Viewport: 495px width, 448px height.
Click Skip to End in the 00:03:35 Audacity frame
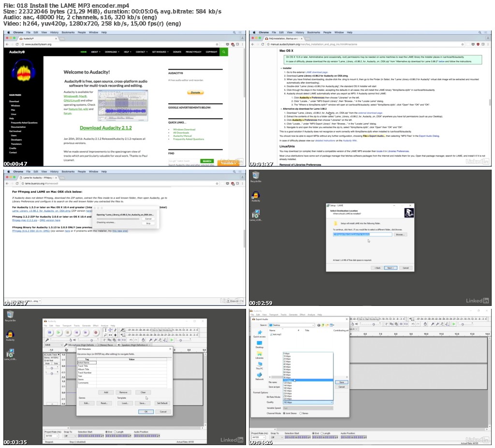click(85, 332)
